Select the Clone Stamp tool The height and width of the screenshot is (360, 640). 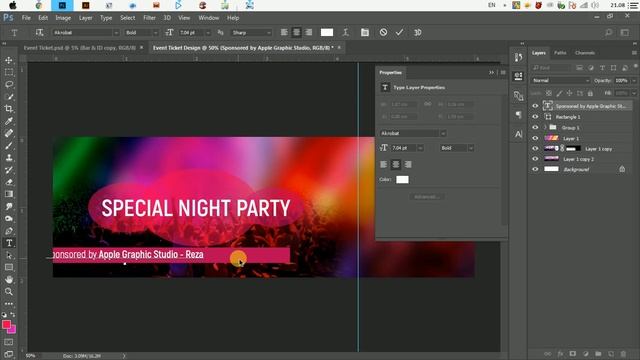9,158
